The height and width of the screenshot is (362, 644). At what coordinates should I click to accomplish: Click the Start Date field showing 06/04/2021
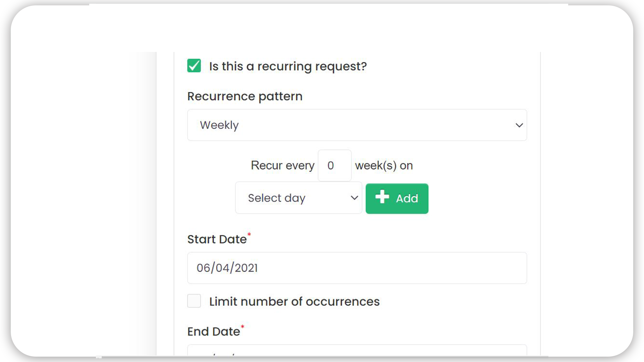(x=357, y=268)
